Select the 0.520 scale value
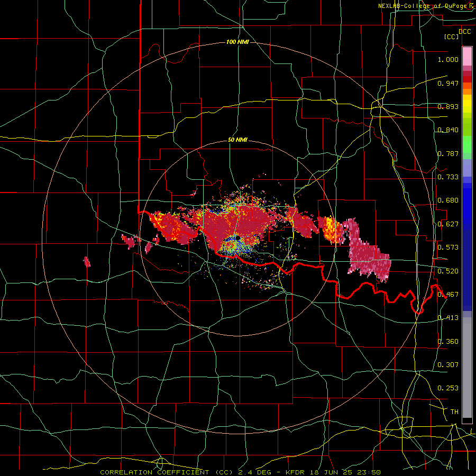Image resolution: width=476 pixels, height=476 pixels. click(x=448, y=271)
